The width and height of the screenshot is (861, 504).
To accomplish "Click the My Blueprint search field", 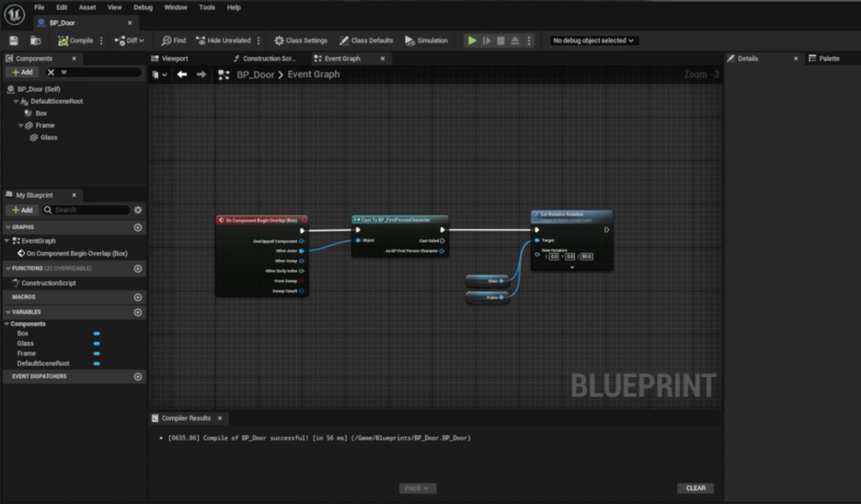I will pos(86,211).
